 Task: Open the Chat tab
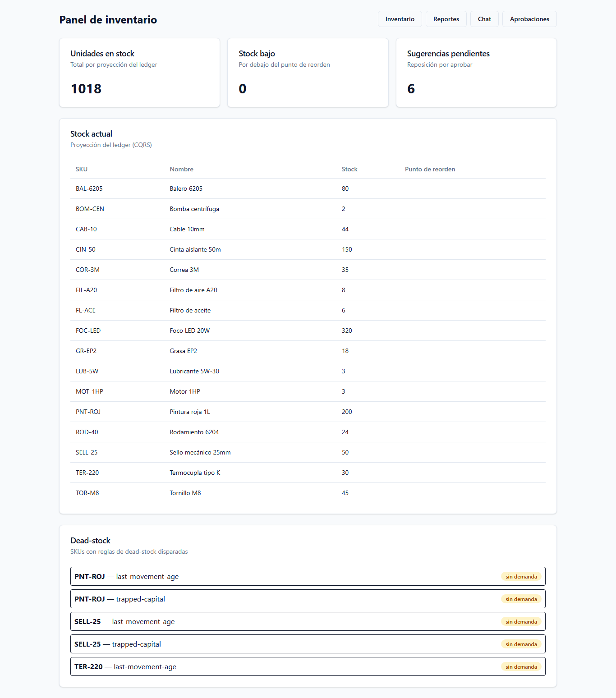(x=484, y=19)
